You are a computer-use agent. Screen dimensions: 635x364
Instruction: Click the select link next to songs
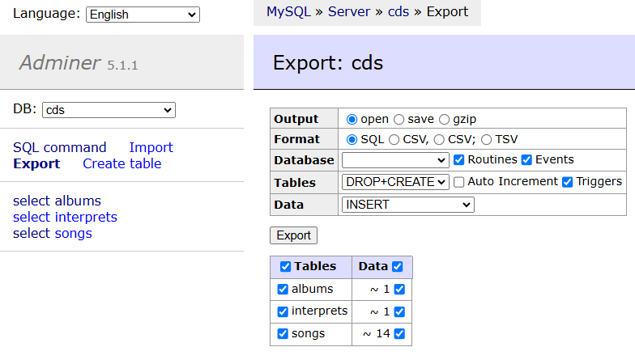pos(31,233)
